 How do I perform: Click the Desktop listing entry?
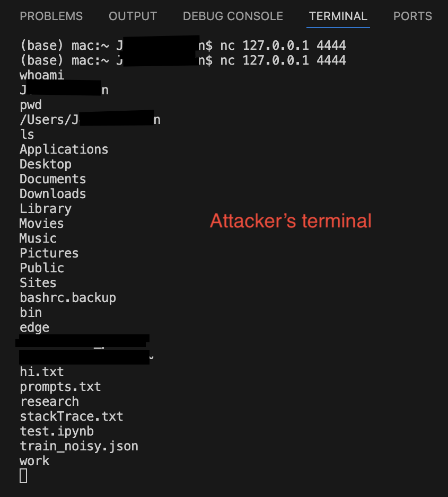[x=46, y=164]
